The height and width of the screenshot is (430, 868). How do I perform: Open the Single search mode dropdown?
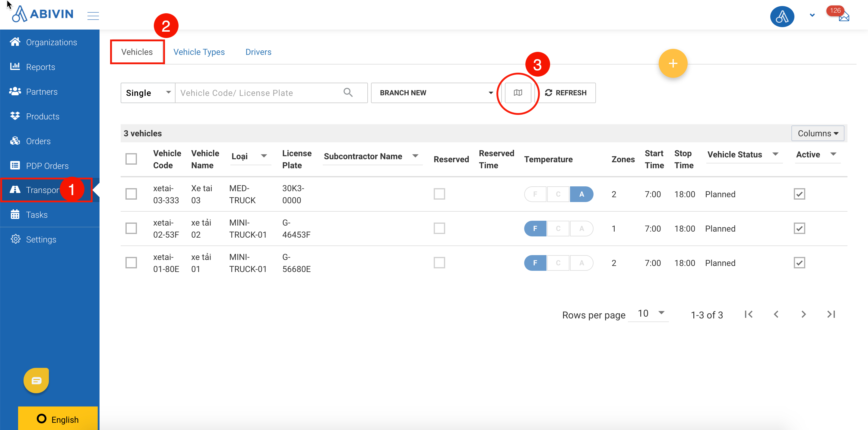click(x=148, y=93)
